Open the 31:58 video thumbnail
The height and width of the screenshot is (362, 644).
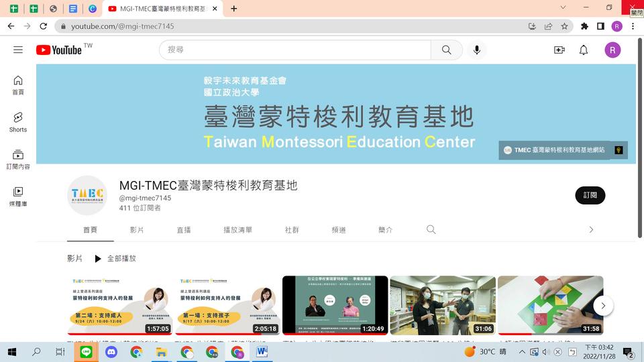tap(550, 306)
